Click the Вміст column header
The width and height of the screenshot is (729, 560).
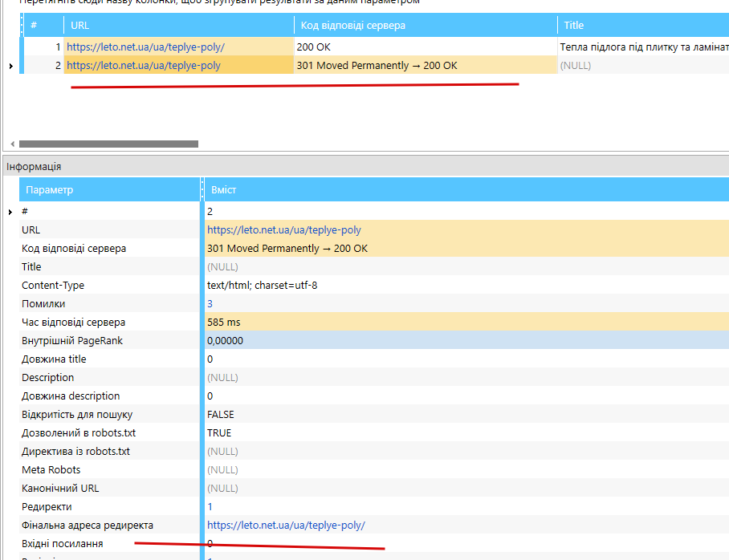466,189
